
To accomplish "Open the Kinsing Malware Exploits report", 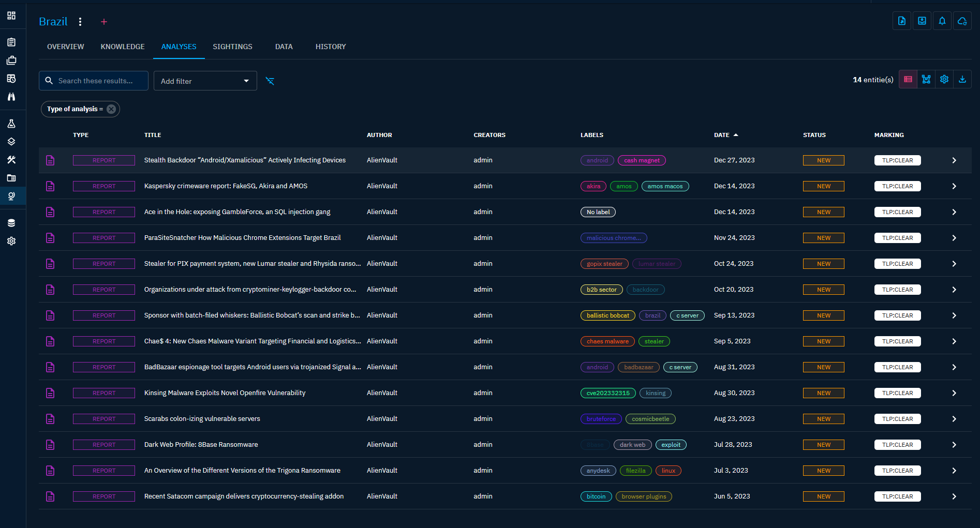I will (225, 393).
